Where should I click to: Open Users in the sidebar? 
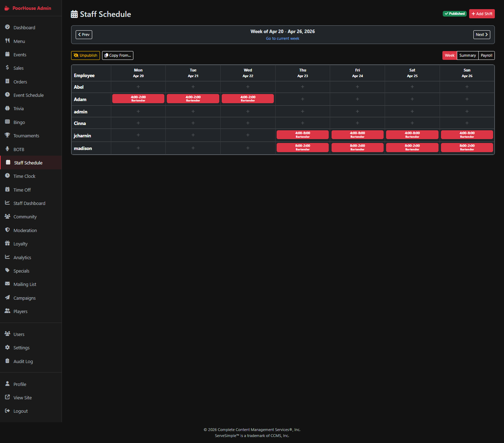[31, 334]
